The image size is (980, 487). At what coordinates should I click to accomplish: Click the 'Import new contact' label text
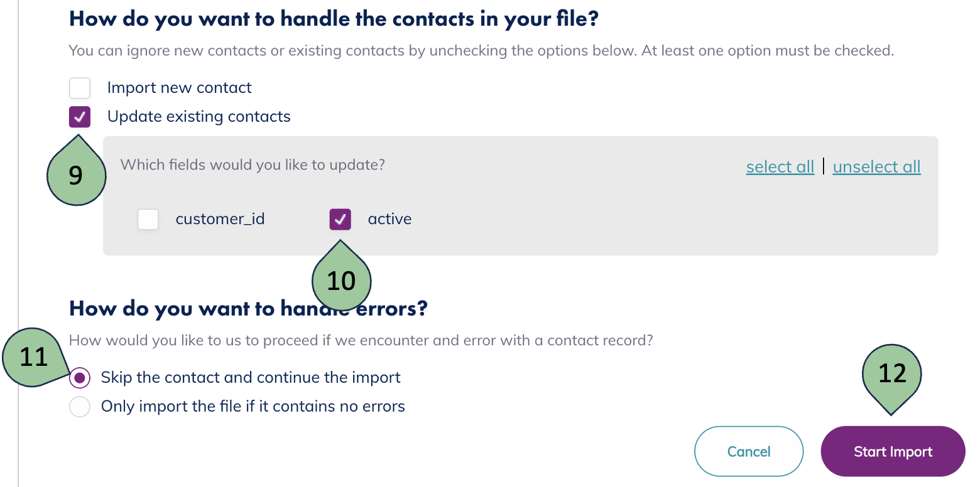179,88
